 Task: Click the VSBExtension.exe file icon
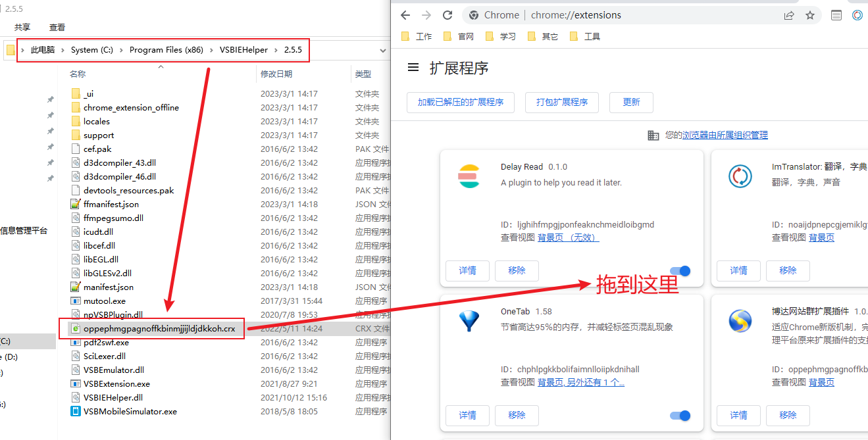[x=76, y=384]
